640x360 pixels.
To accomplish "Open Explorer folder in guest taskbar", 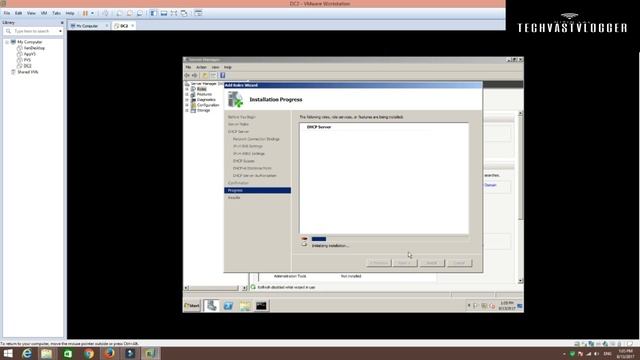I will tap(245, 306).
